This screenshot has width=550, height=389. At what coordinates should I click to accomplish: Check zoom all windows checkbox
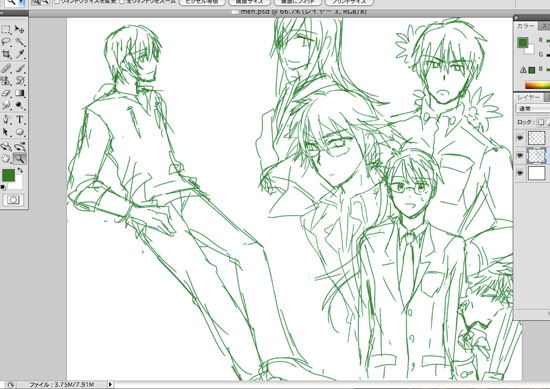(x=122, y=2)
